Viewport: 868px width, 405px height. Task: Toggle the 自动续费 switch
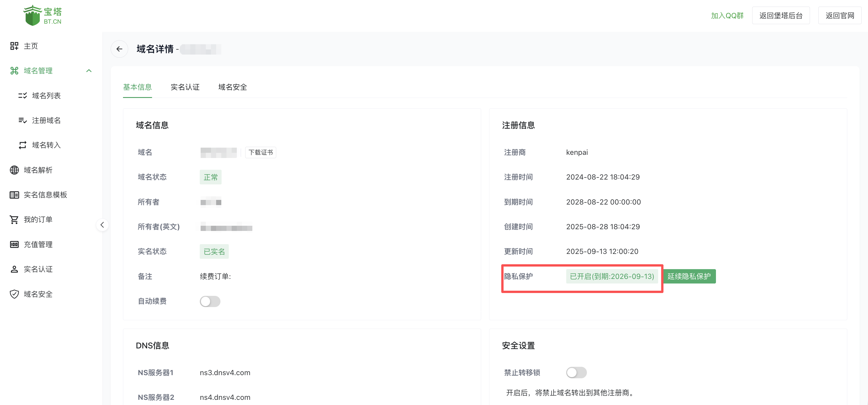click(210, 301)
